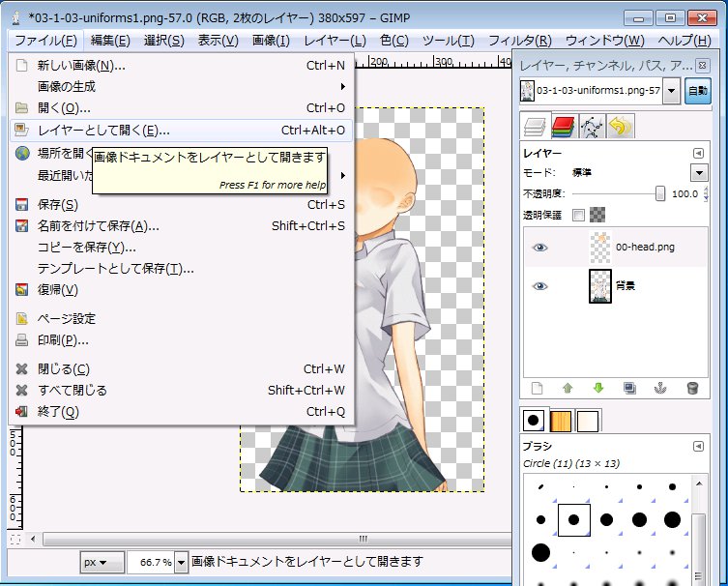Open the ヘルプ menu
728x586 pixels.
(x=684, y=41)
